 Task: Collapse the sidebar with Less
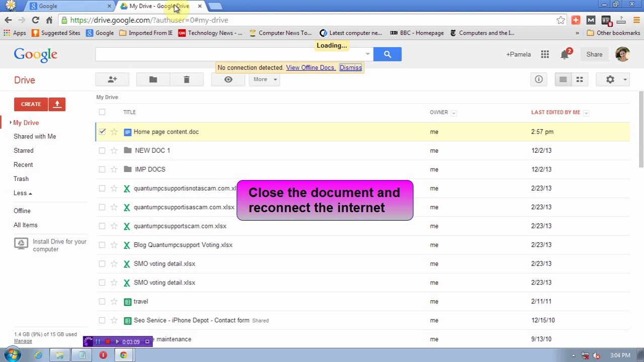click(x=23, y=193)
